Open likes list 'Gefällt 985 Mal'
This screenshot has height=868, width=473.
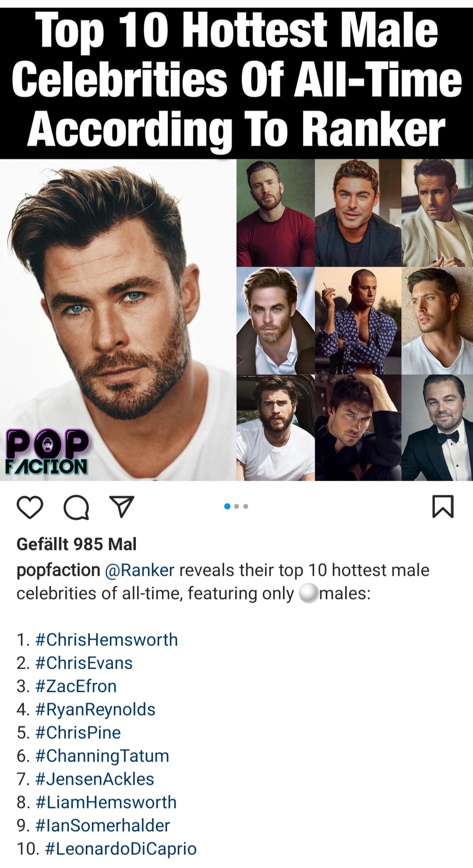(x=77, y=544)
